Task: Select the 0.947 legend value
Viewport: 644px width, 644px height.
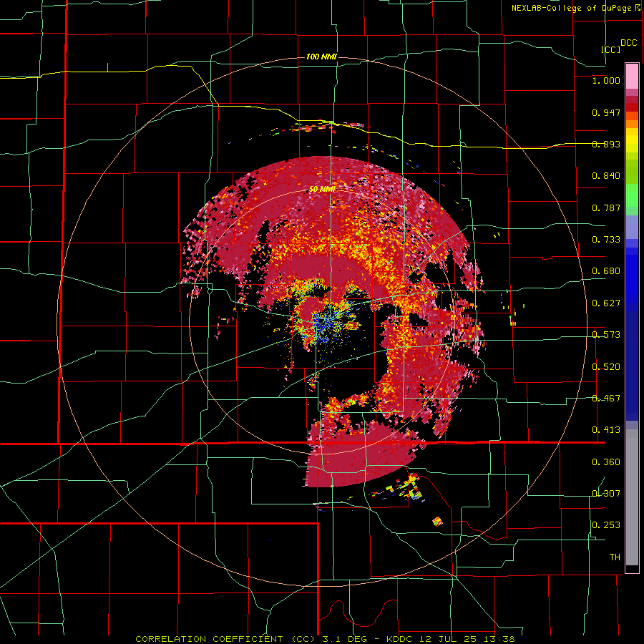Action: [606, 112]
